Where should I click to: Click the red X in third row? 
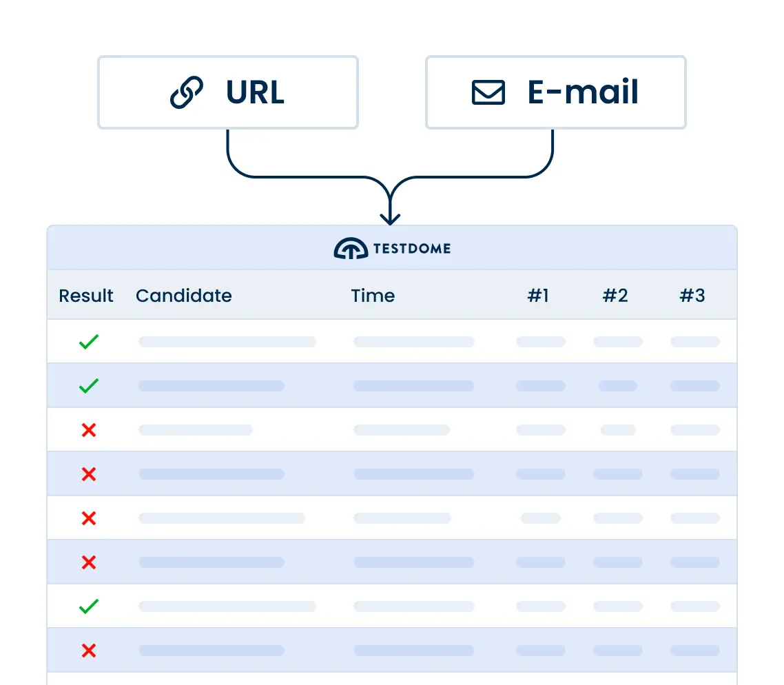[88, 430]
